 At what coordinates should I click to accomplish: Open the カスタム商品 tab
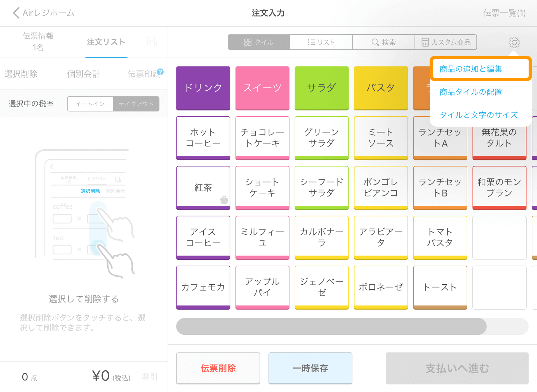(x=446, y=42)
